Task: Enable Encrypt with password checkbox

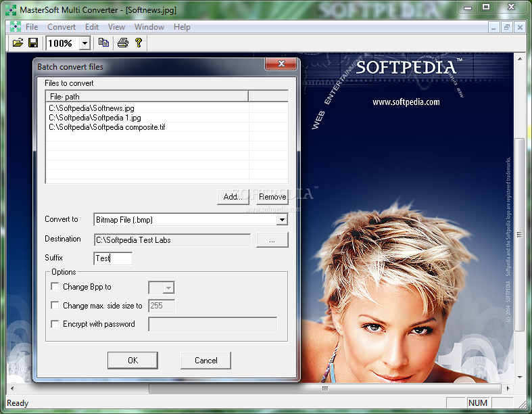Action: [55, 324]
